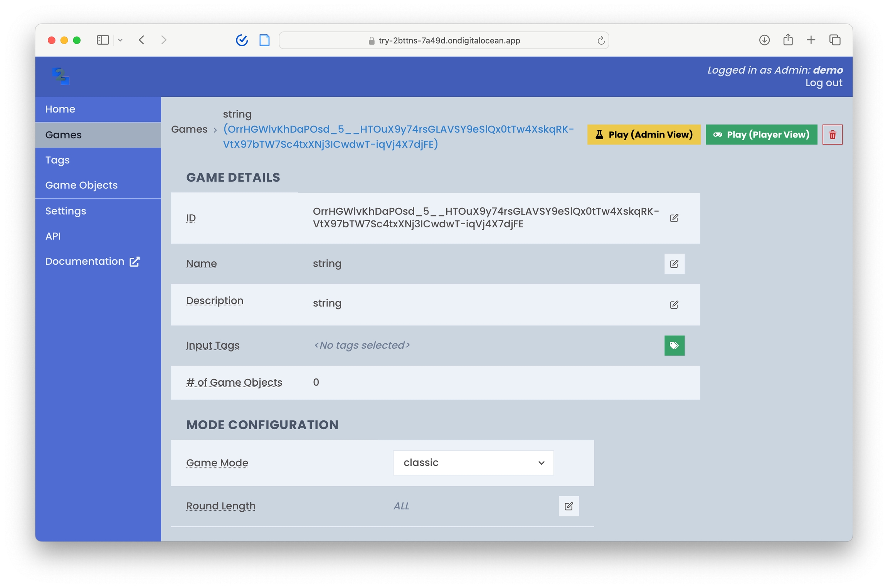
Task: Open Safari downloads icon
Action: pos(764,40)
